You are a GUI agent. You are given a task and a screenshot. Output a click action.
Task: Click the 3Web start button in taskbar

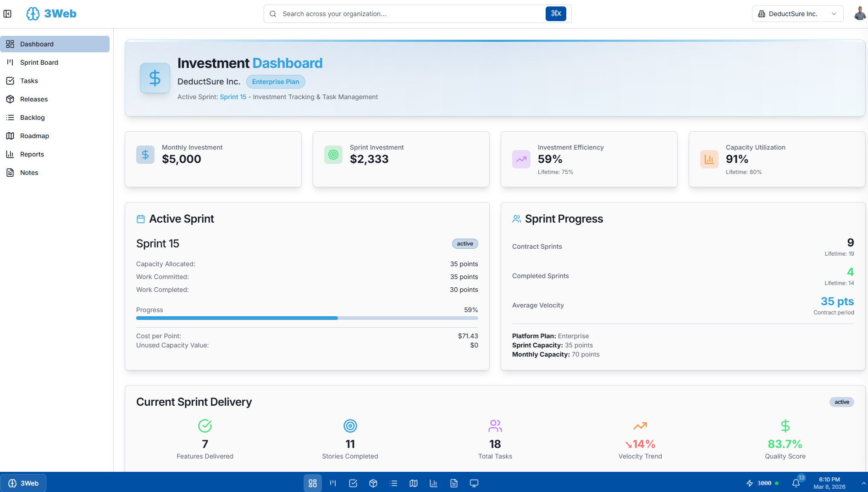(23, 483)
